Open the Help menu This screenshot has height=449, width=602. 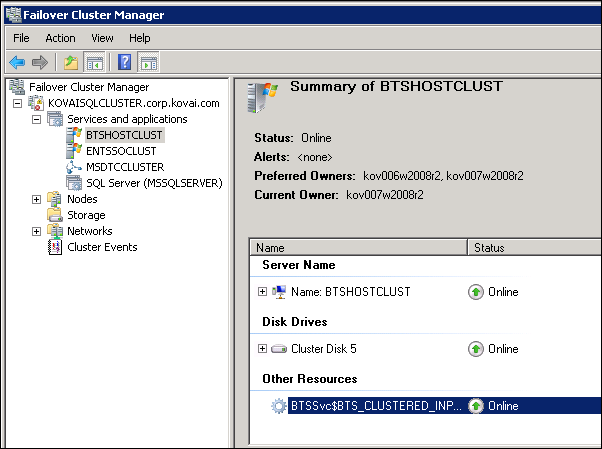tap(140, 38)
